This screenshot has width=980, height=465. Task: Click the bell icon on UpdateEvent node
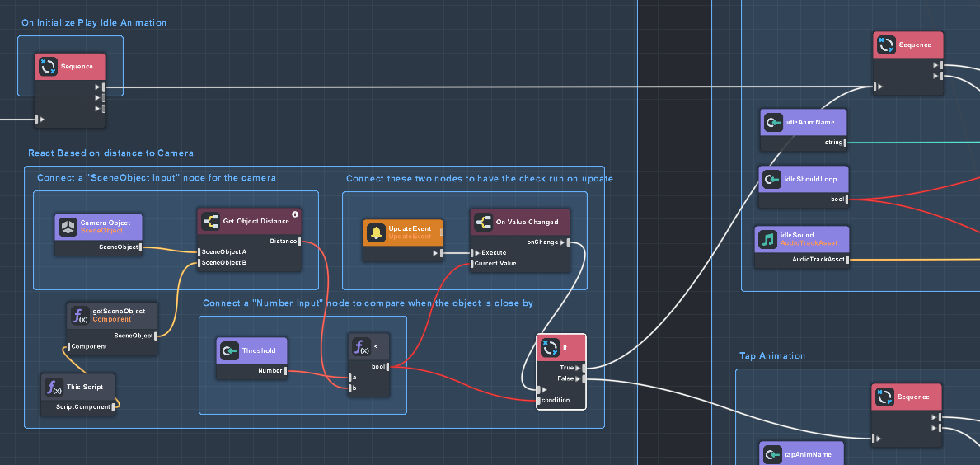coord(377,233)
